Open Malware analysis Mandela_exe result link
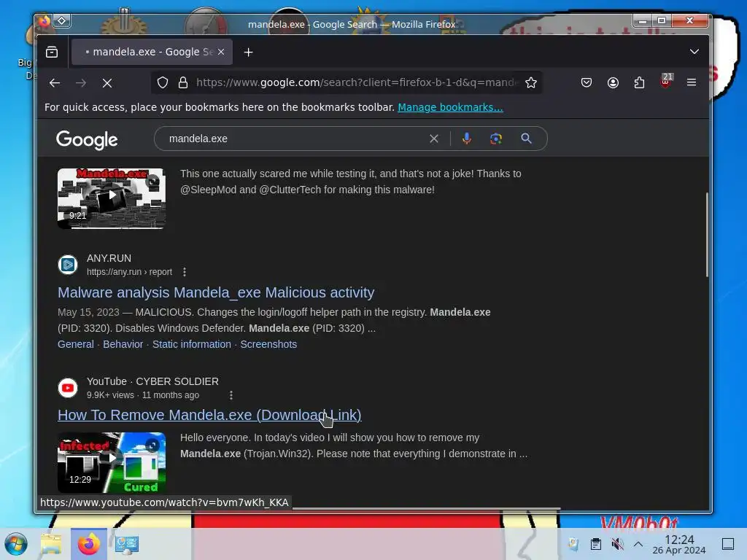The width and height of the screenshot is (747, 560). [216, 292]
